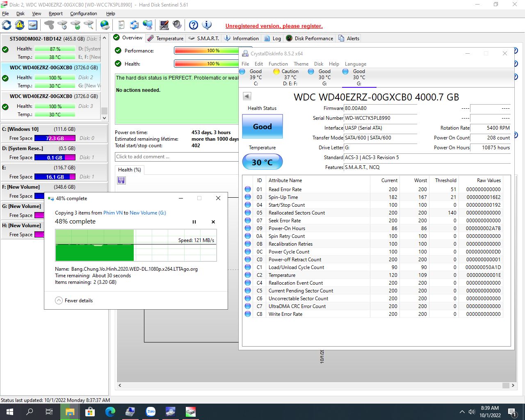Click the globe disk toolbar icon
This screenshot has height=420, width=525.
[105, 25]
